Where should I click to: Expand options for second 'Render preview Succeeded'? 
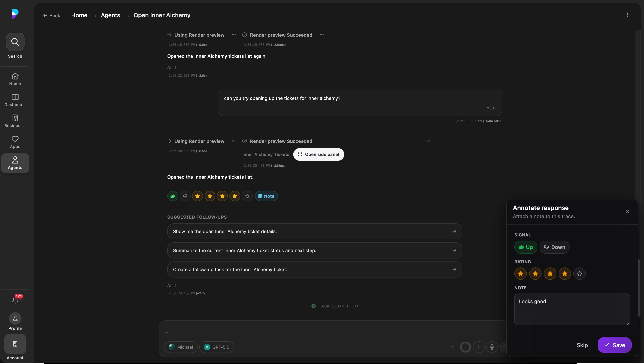pyautogui.click(x=428, y=141)
